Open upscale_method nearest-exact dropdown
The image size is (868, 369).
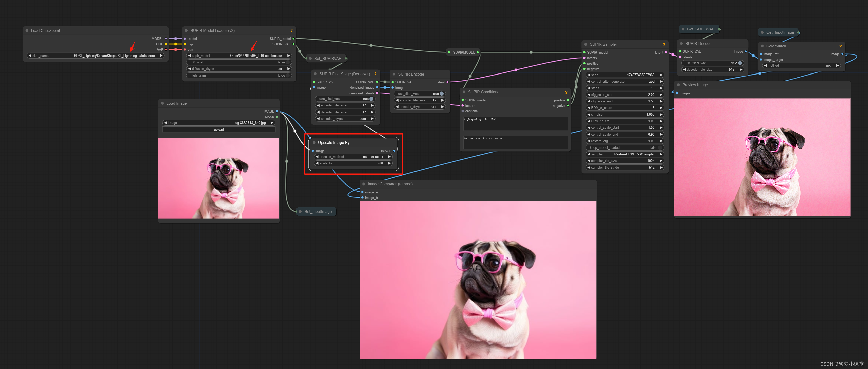353,157
